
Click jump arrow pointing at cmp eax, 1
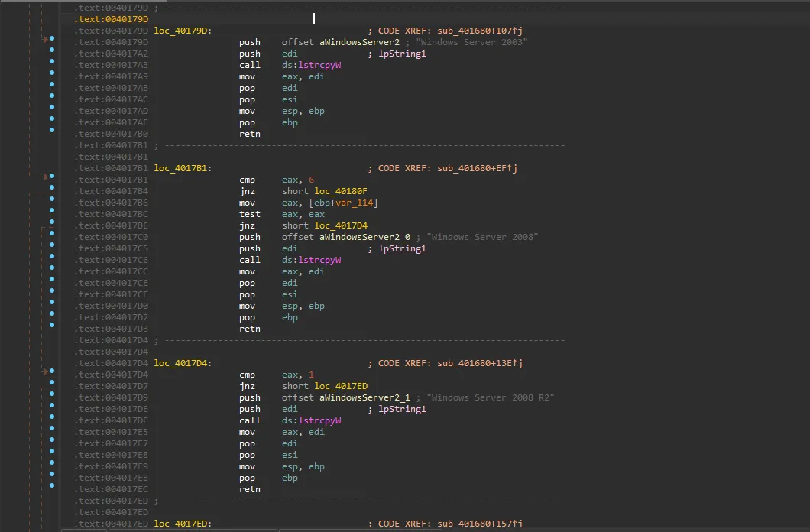click(45, 371)
